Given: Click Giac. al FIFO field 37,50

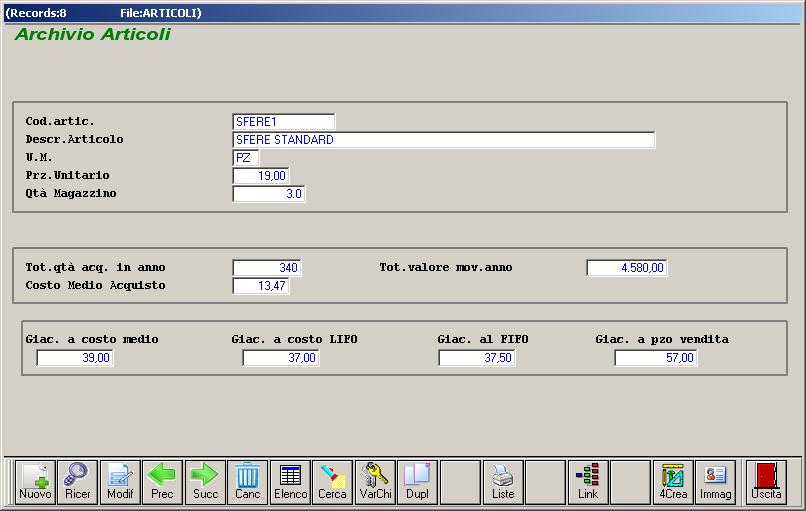Looking at the screenshot, I should [x=477, y=358].
